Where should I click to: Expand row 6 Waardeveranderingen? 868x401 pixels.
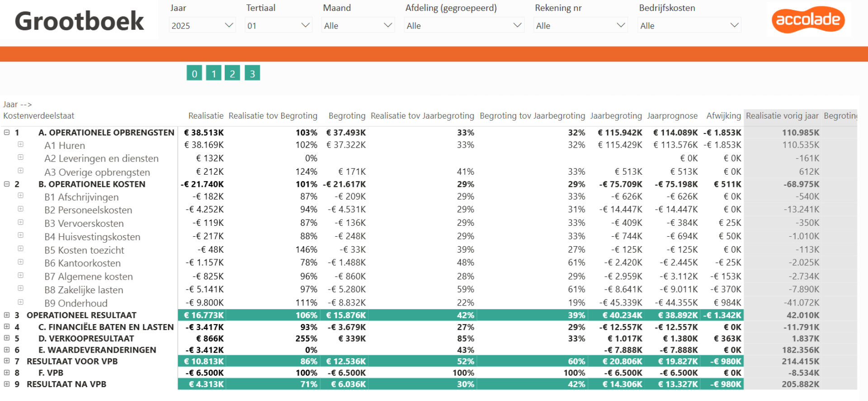(x=7, y=349)
